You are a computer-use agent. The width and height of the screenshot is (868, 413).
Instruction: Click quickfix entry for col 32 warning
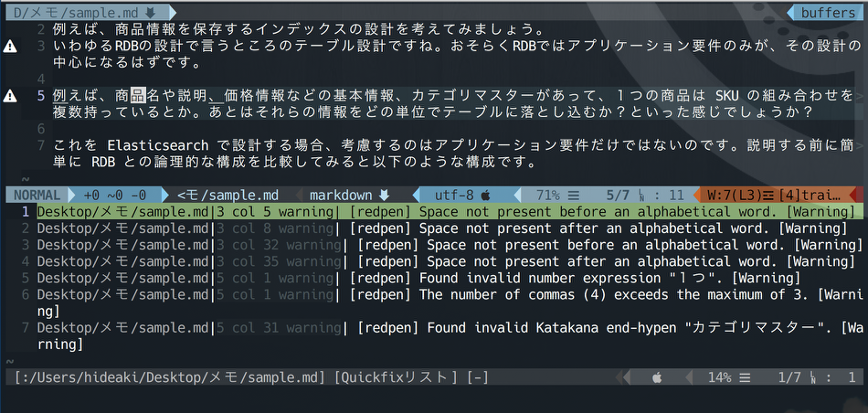click(x=446, y=245)
